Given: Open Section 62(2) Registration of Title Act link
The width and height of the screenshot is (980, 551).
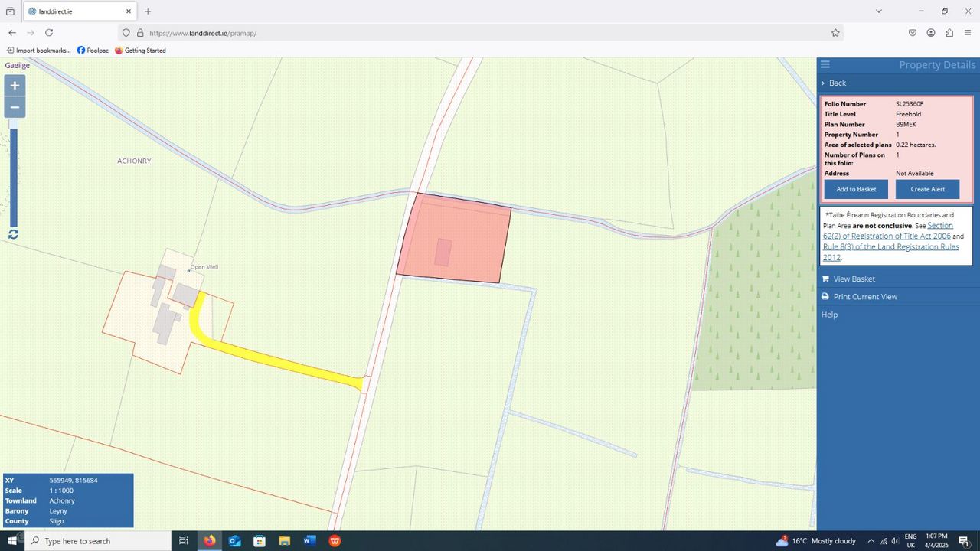Looking at the screenshot, I should 887,231.
